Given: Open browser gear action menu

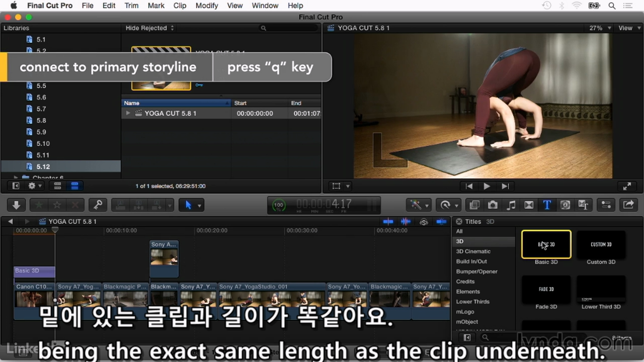Looking at the screenshot, I should [x=35, y=186].
